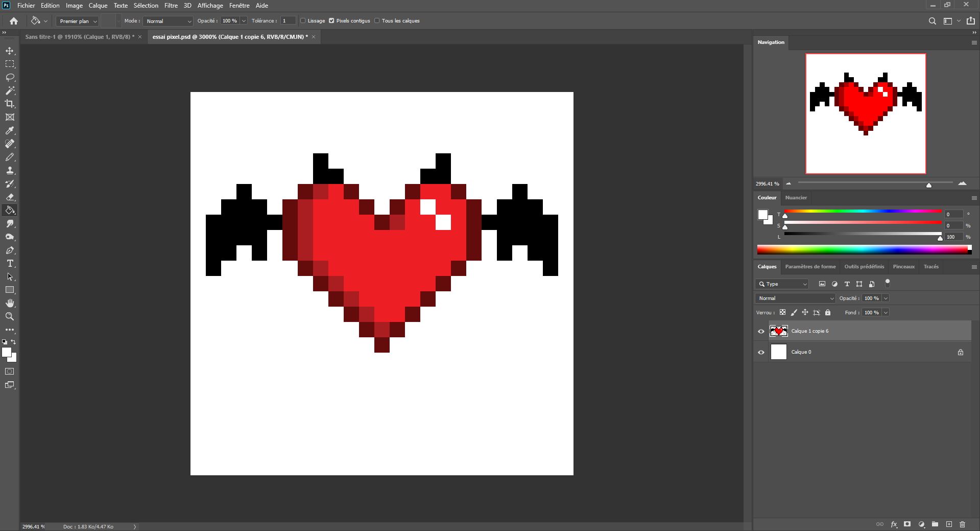
Task: Expand the layer blend mode dropdown
Action: click(795, 298)
